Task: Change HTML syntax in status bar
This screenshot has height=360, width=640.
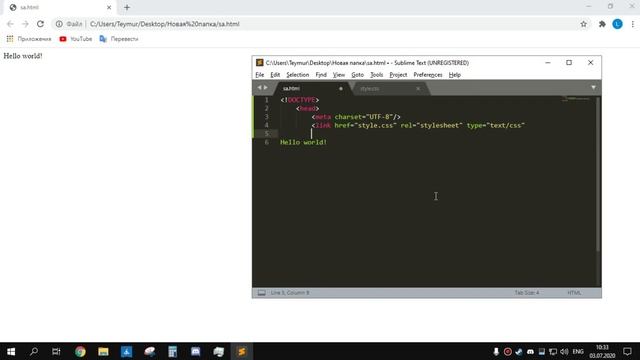Action: [x=574, y=293]
